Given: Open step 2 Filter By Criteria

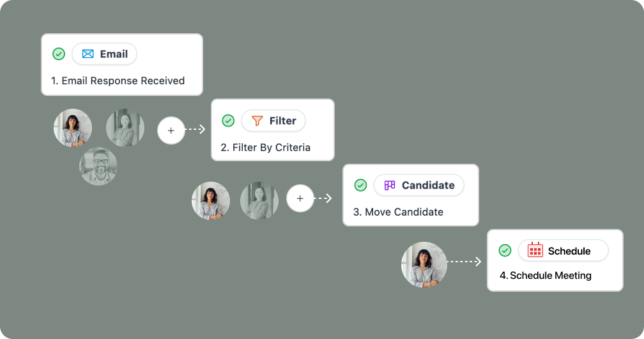Looking at the screenshot, I should click(265, 147).
